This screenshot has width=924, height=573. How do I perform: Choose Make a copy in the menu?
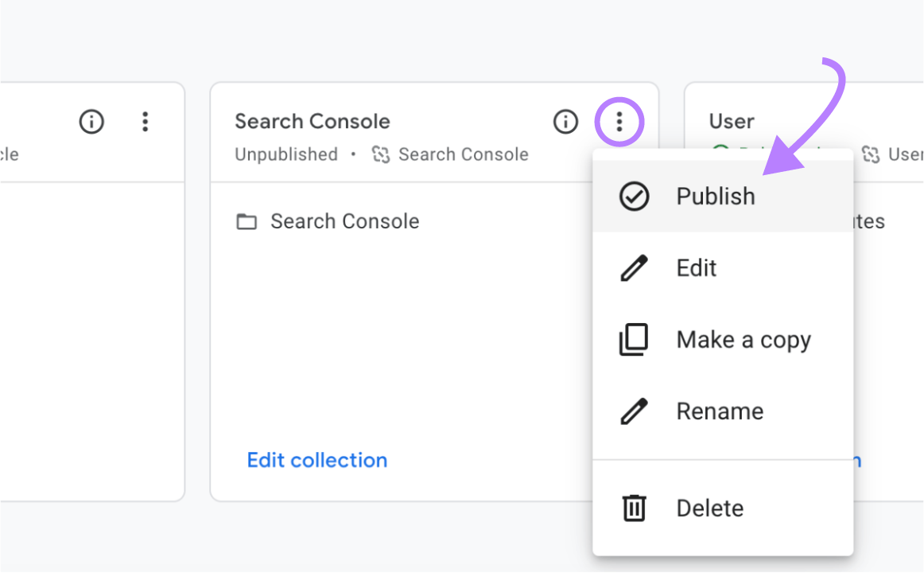click(743, 339)
